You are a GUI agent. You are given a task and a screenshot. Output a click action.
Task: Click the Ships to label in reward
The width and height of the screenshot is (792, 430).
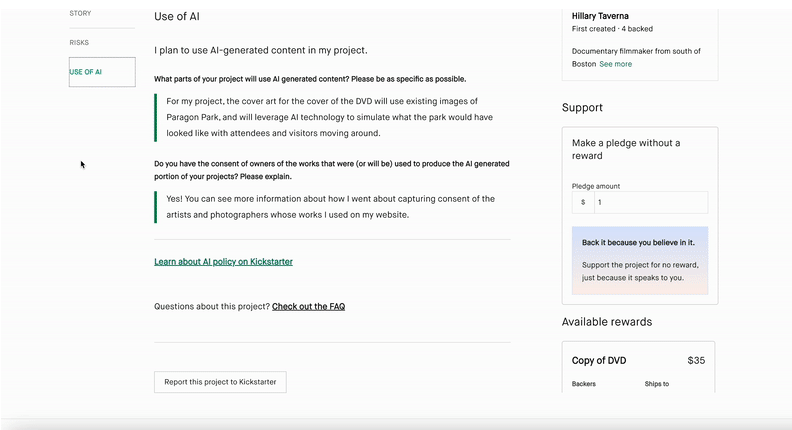click(x=656, y=384)
